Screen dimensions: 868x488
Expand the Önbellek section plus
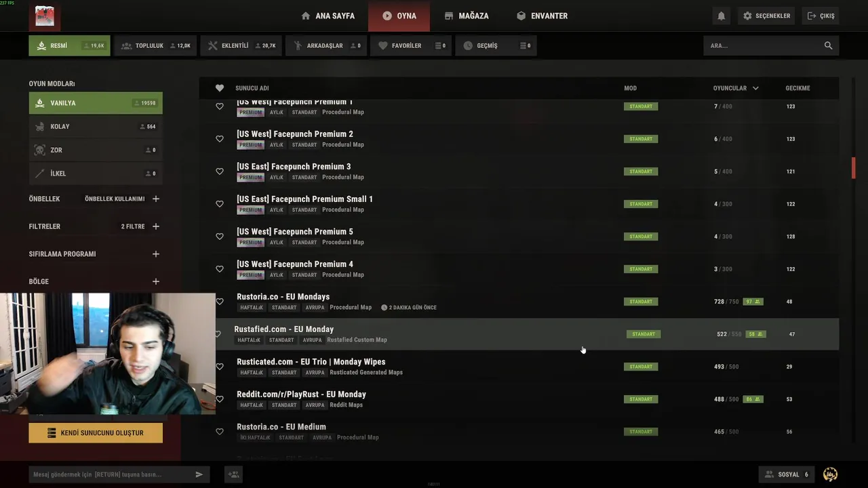156,199
